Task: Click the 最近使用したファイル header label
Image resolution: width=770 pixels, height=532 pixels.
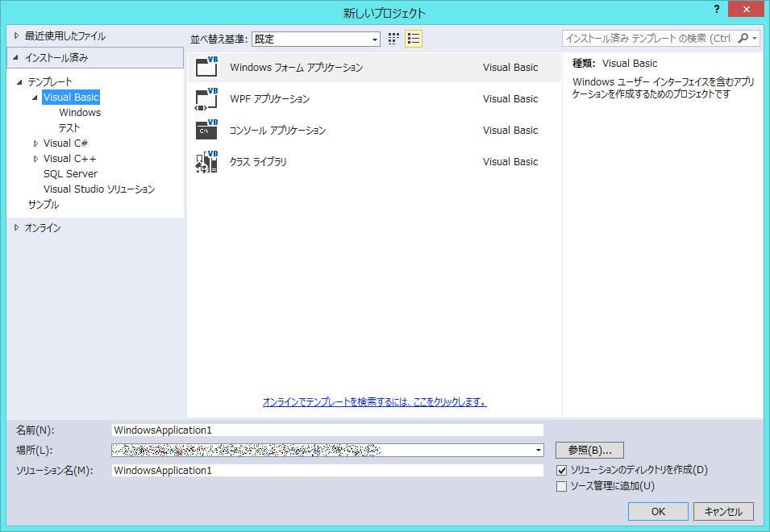Action: (65, 35)
